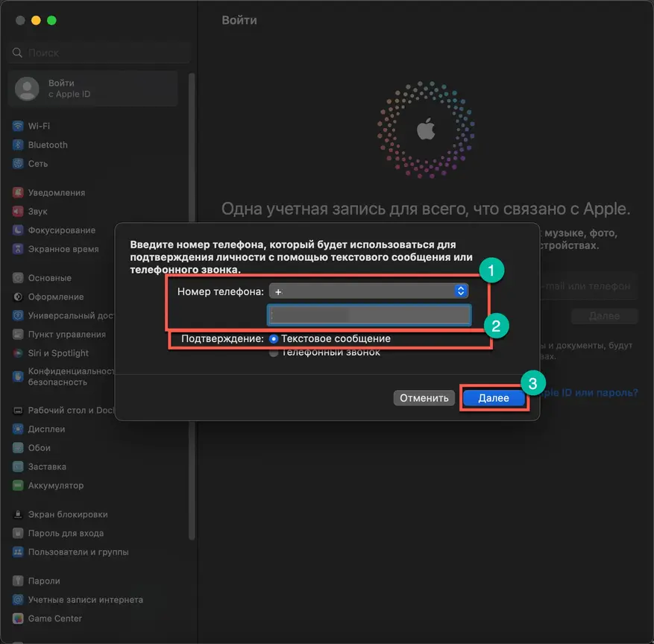Select Конфиденциальность и безопасность hand icon
Viewport: 654px width, 644px height.
pyautogui.click(x=18, y=376)
